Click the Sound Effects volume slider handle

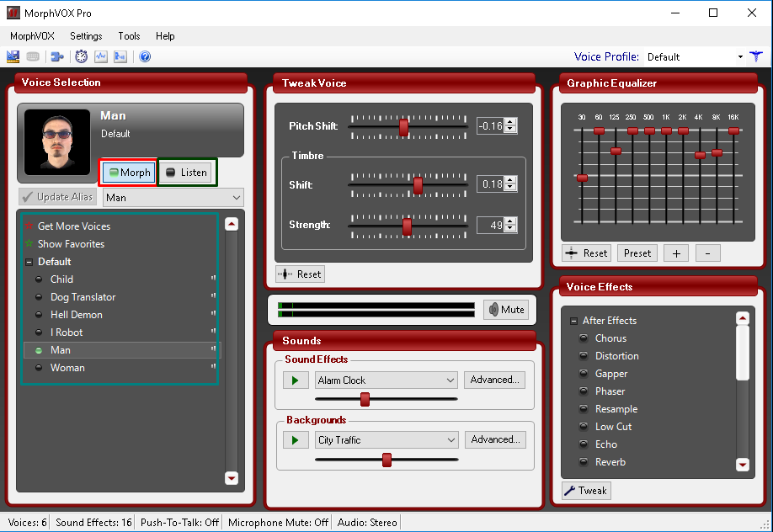point(365,399)
